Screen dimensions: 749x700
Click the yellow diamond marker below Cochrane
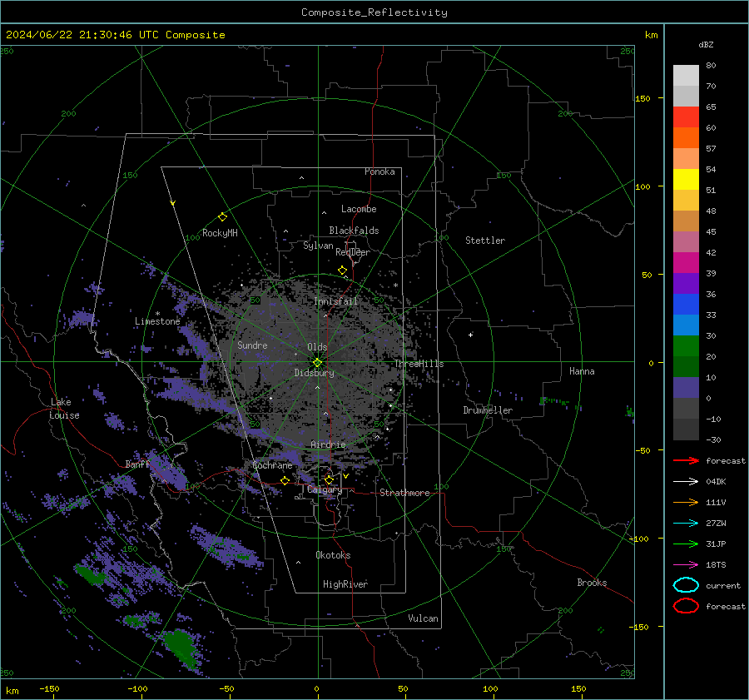tap(285, 480)
